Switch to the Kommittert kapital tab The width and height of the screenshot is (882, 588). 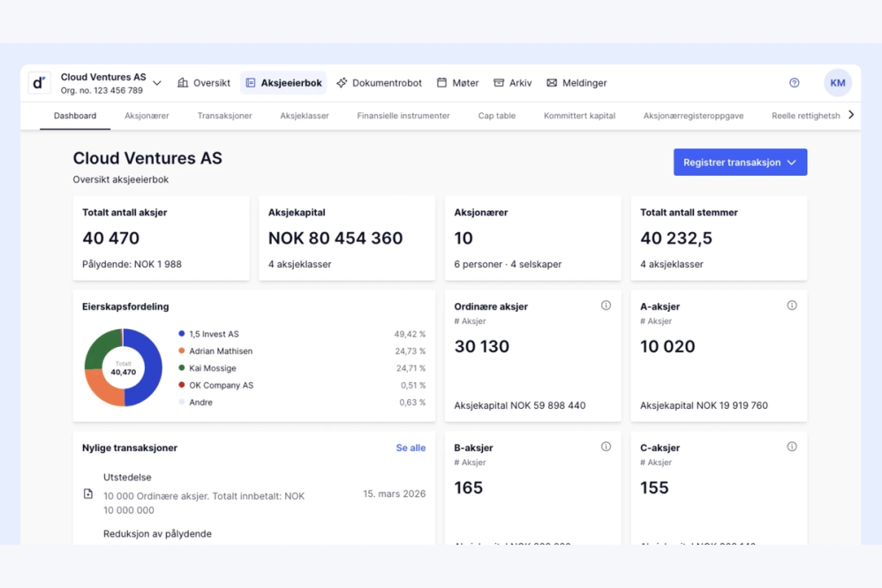coord(579,116)
